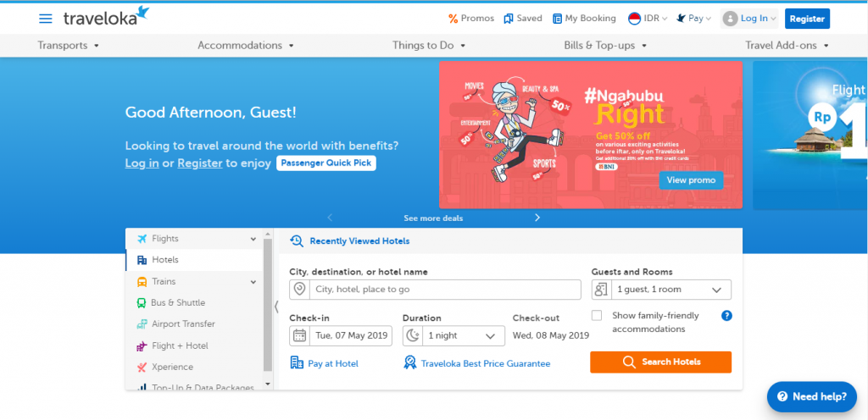This screenshot has height=420, width=868.
Task: Click the Flight + Hotel icon
Action: tap(142, 346)
